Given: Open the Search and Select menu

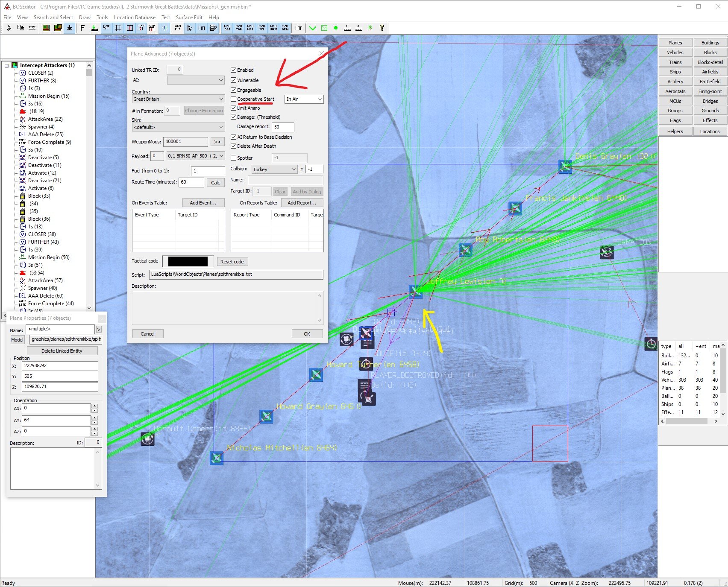Looking at the screenshot, I should (x=53, y=18).
